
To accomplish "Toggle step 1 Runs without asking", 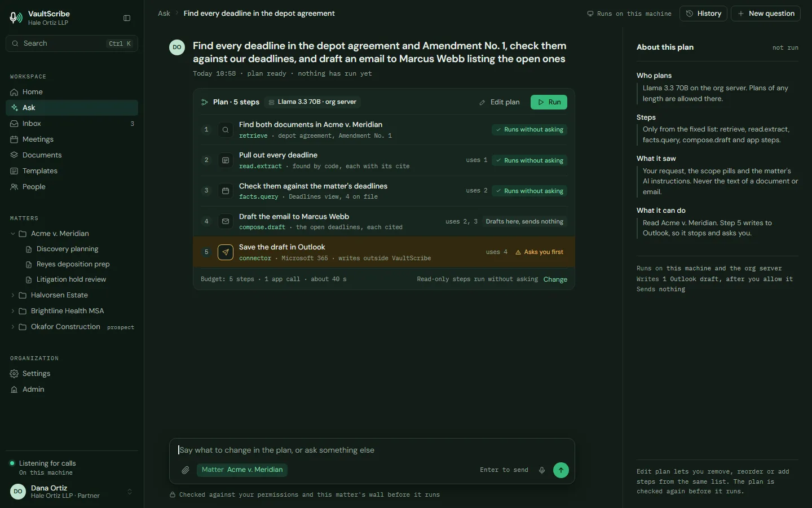I will tap(529, 130).
